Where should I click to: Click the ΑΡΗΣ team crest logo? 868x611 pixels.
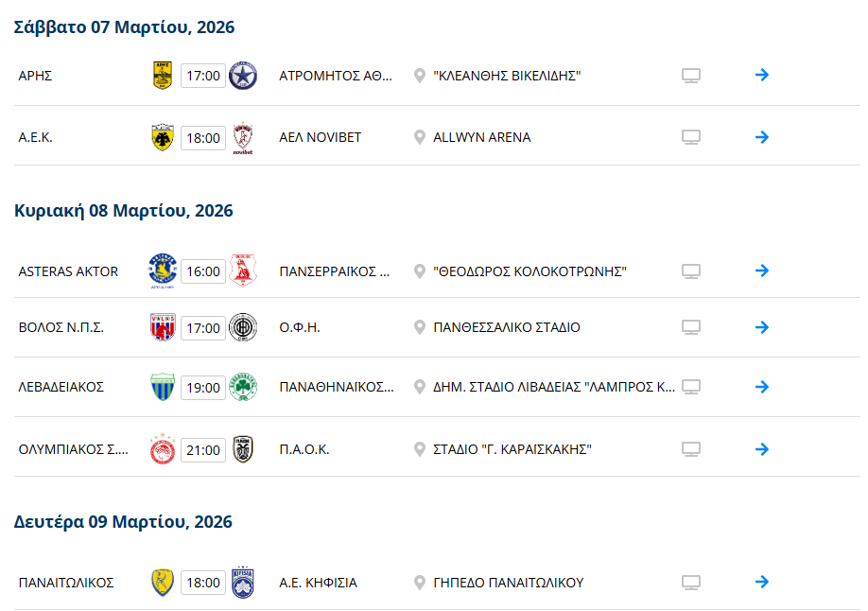(163, 76)
